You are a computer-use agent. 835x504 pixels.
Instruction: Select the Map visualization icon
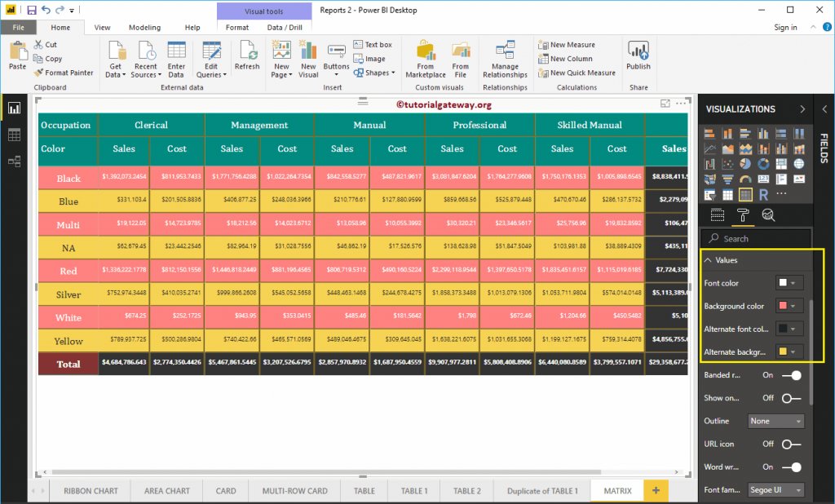click(799, 164)
